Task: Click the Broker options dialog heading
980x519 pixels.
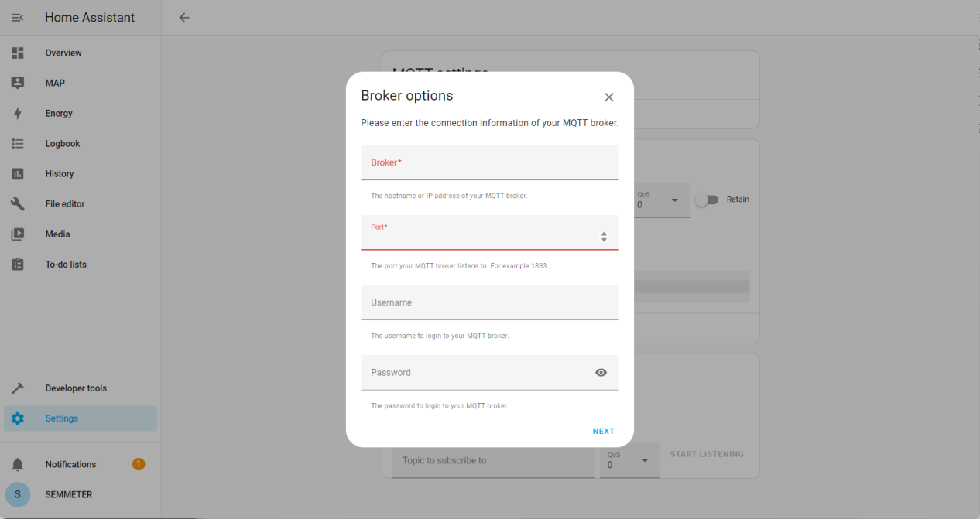Action: pyautogui.click(x=407, y=96)
